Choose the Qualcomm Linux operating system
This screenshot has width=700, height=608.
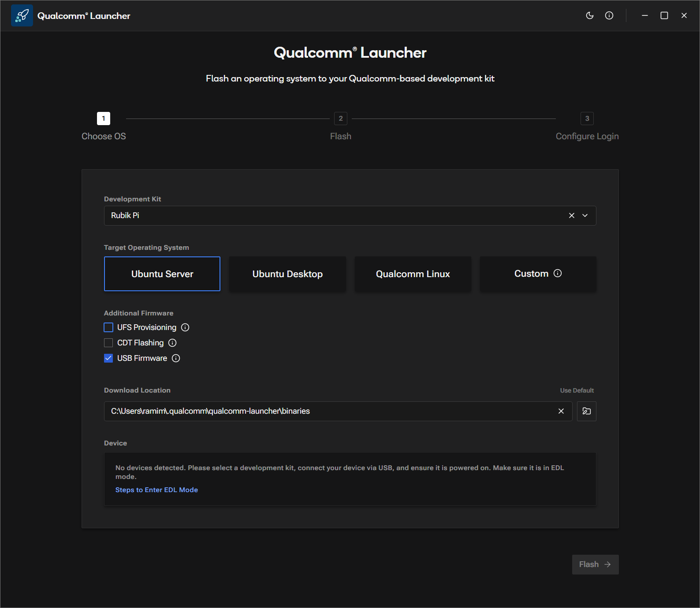(413, 274)
